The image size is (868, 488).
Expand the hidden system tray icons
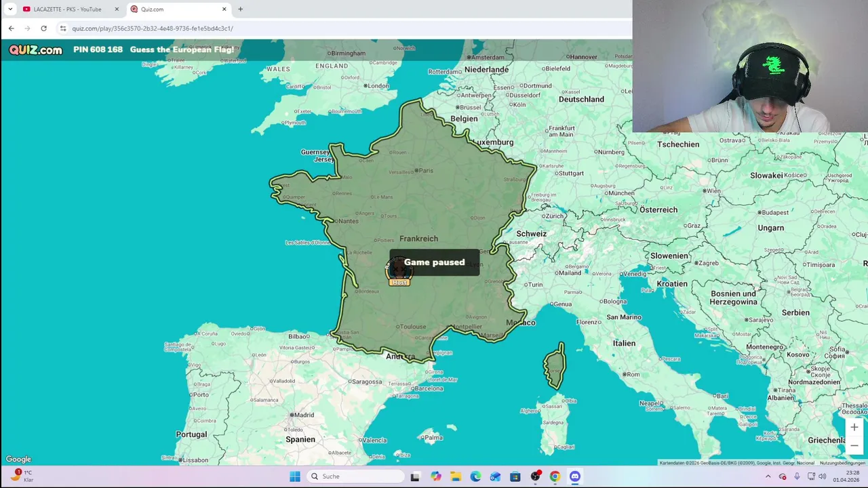point(768,476)
